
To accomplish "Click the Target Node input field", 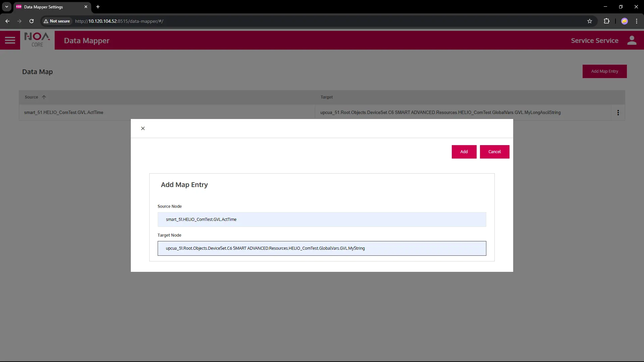I will point(321,248).
